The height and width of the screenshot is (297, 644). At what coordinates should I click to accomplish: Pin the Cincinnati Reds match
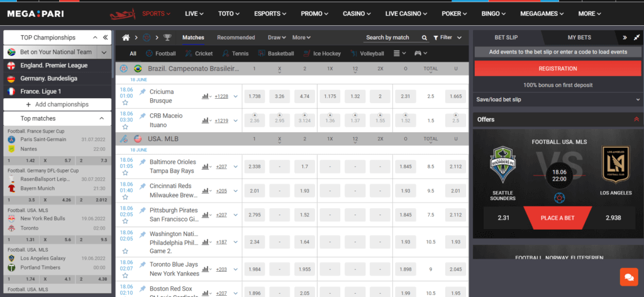[x=143, y=186]
